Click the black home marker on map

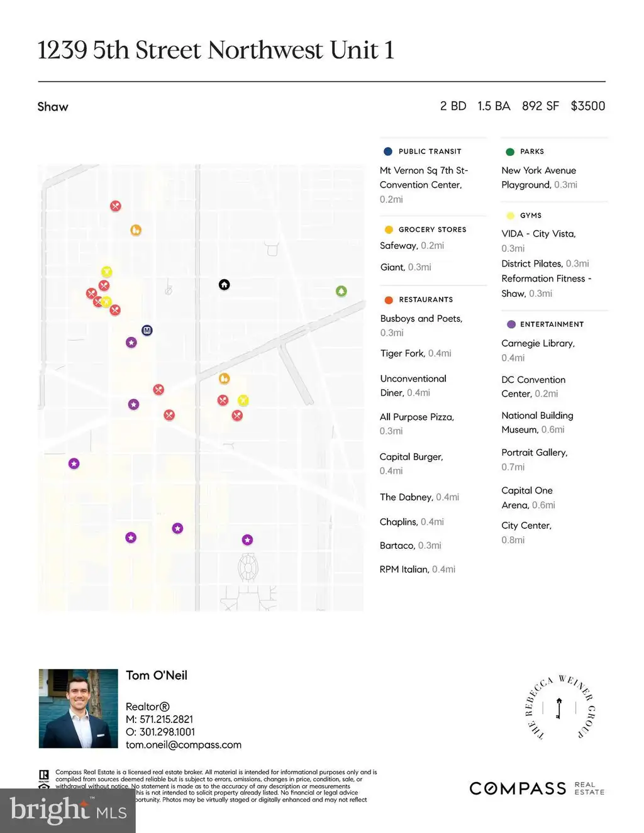(224, 285)
